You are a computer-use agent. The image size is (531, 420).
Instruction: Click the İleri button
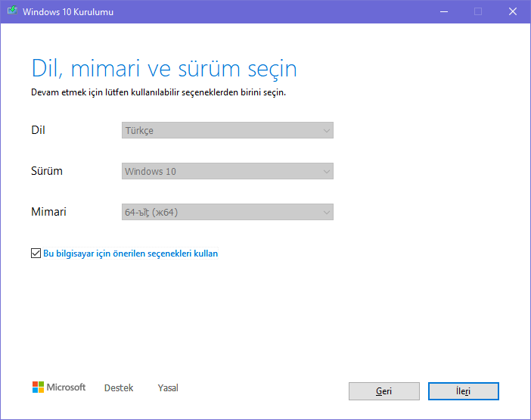pos(463,391)
